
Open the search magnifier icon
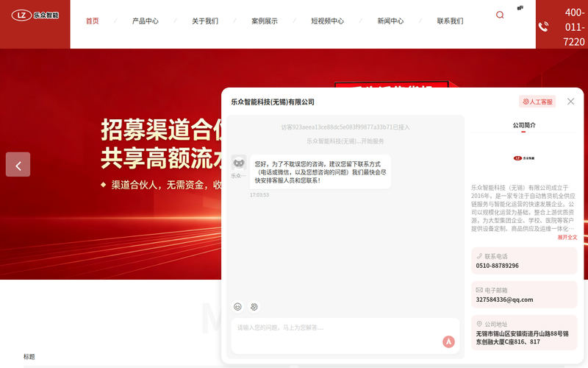(500, 15)
